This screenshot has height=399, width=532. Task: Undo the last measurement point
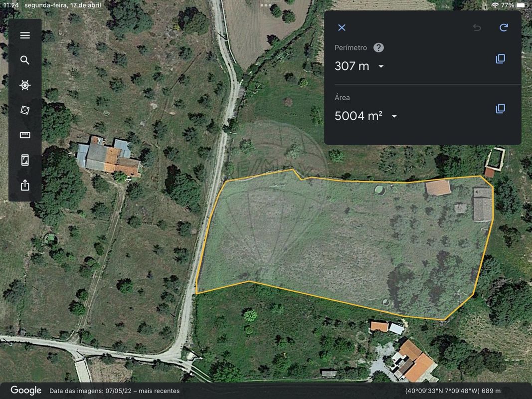(477, 27)
